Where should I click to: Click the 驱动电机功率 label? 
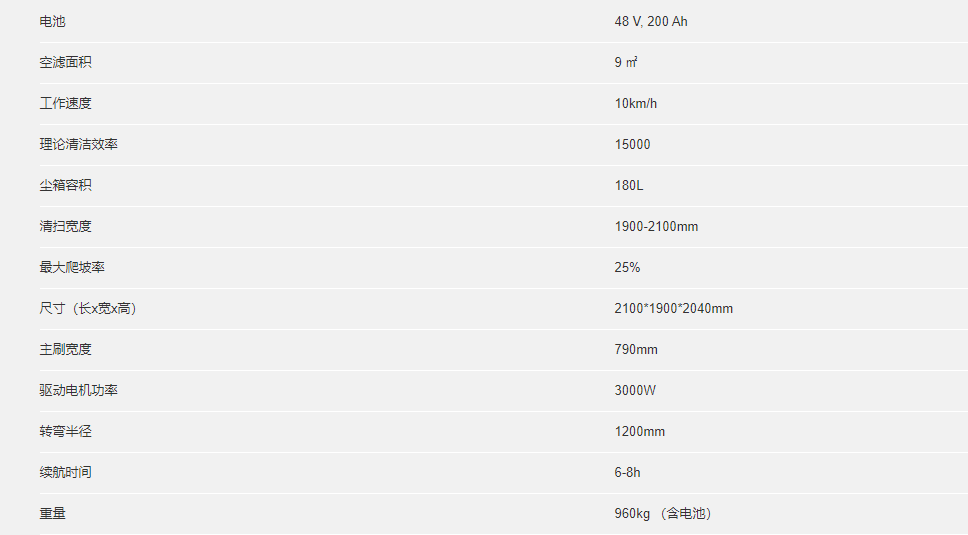tap(78, 391)
